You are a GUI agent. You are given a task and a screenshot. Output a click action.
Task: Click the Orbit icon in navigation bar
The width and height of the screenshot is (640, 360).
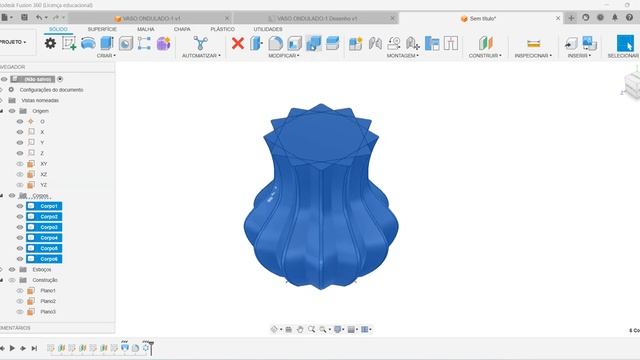click(x=274, y=329)
